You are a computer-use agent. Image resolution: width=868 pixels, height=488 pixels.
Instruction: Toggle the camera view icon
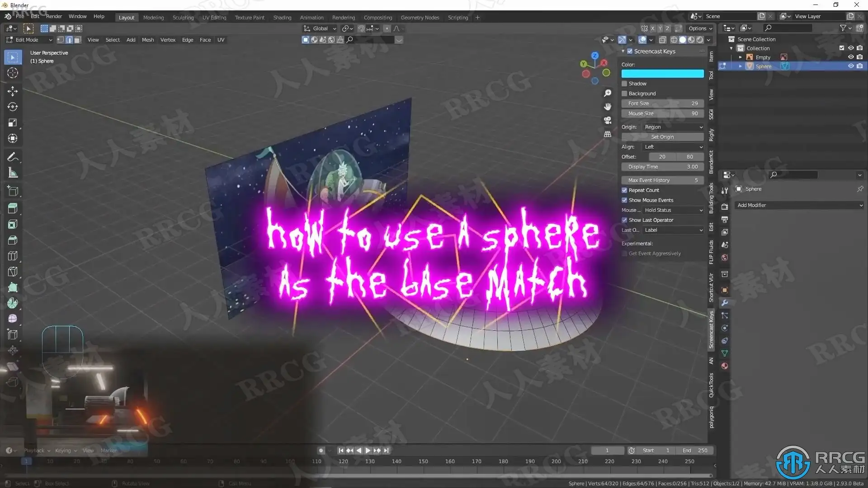pos(608,120)
